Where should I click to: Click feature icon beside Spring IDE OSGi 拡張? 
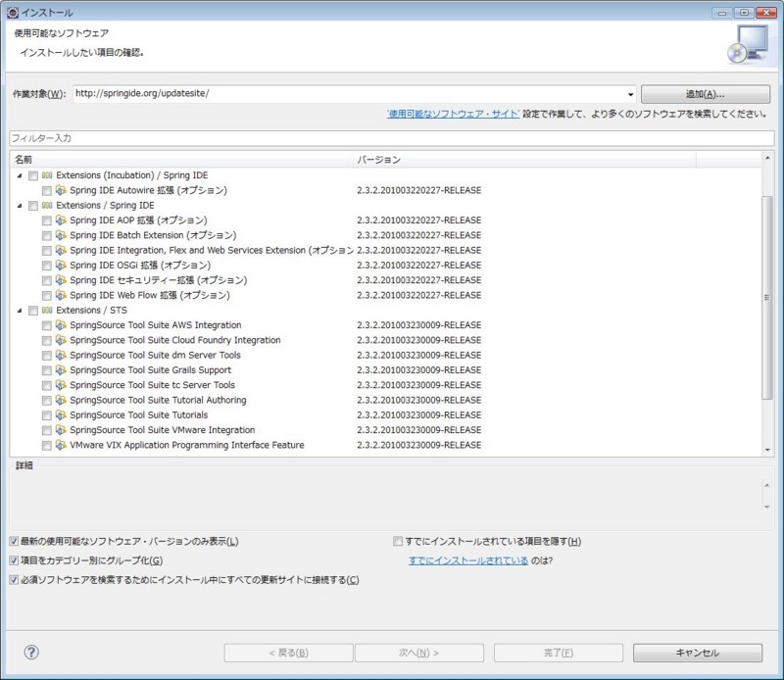tap(61, 265)
